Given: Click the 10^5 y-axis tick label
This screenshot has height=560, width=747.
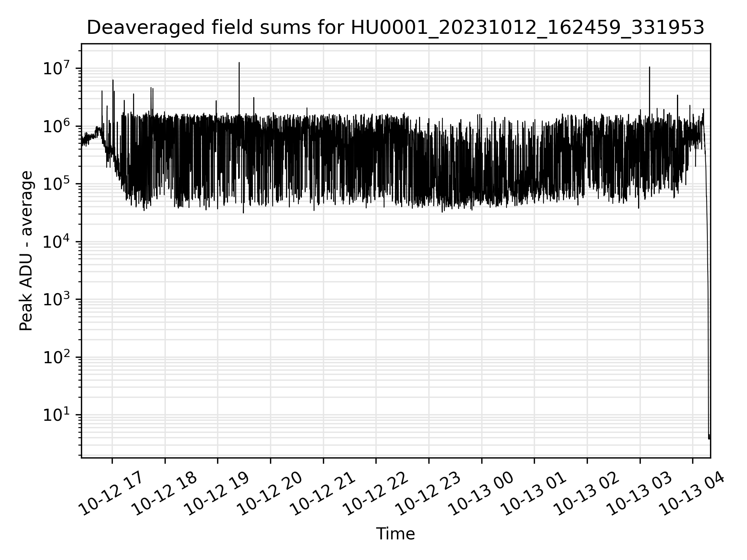Looking at the screenshot, I should (57, 183).
